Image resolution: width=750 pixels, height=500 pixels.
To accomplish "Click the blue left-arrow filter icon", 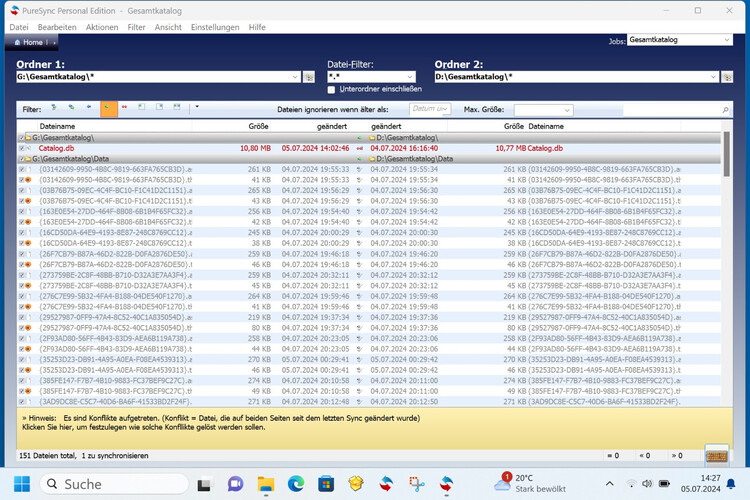I will (89, 107).
